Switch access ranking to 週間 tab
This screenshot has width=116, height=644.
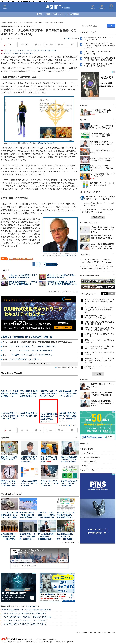(112, 294)
